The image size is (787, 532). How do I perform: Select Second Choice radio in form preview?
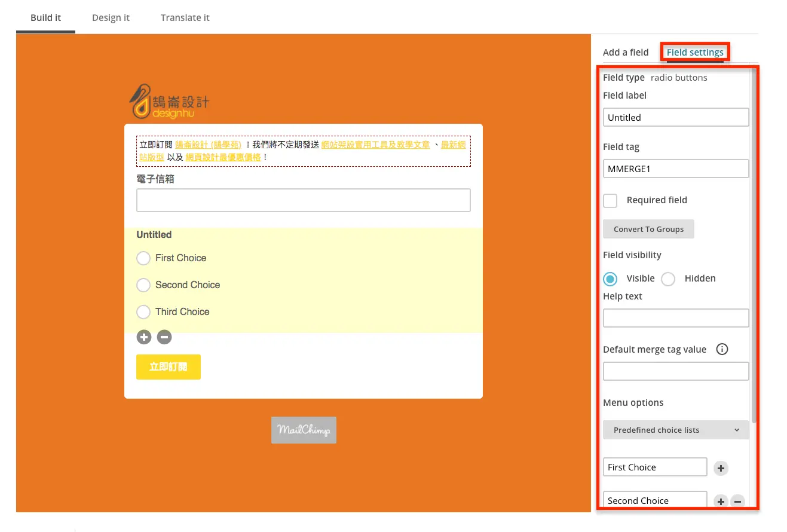pyautogui.click(x=143, y=285)
